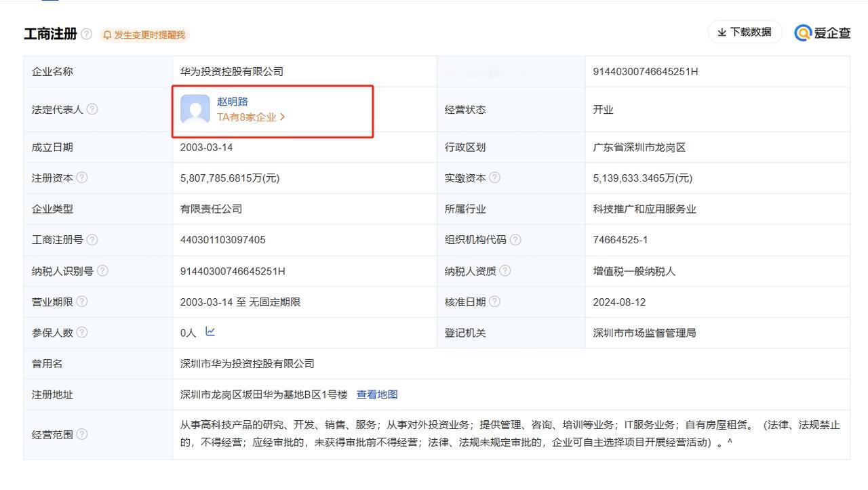
Task: Click help icon beside 核准日期
Action: coord(494,302)
